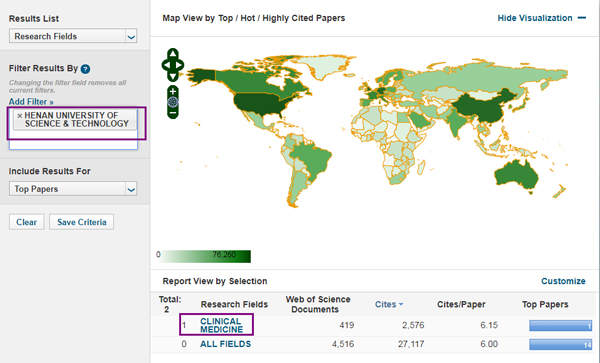Viewport: 600px width, 363px height.
Task: Pan the map down with the arrow
Action: click(x=173, y=77)
